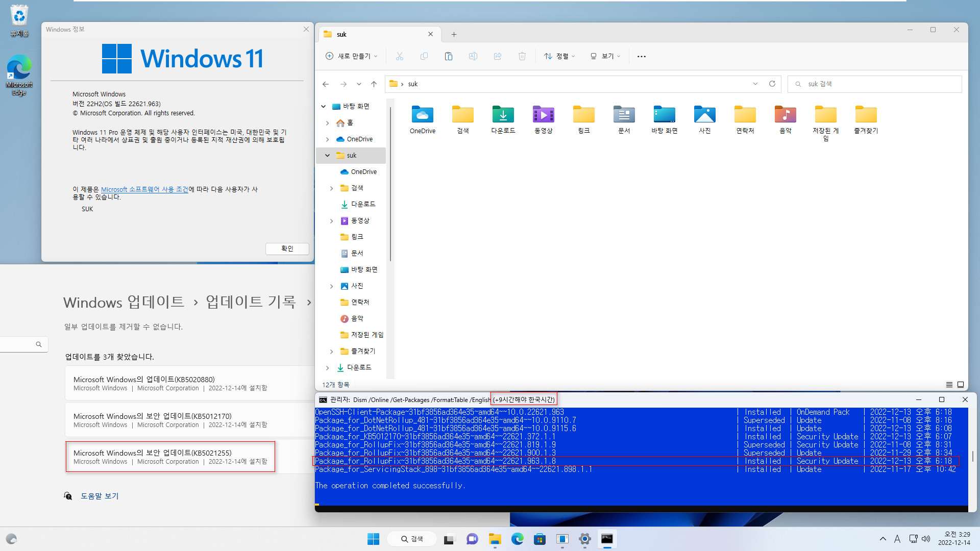The image size is (980, 551).
Task: Open the OneDrive folder icon in file pane
Action: click(x=423, y=120)
